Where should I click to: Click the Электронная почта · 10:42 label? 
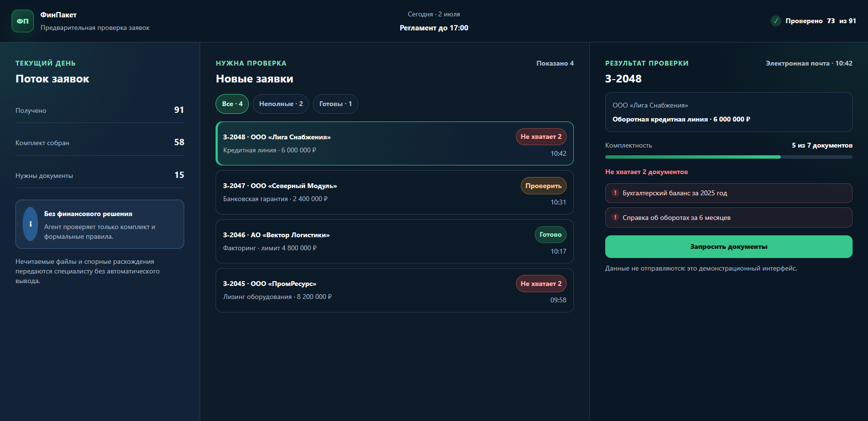809,64
